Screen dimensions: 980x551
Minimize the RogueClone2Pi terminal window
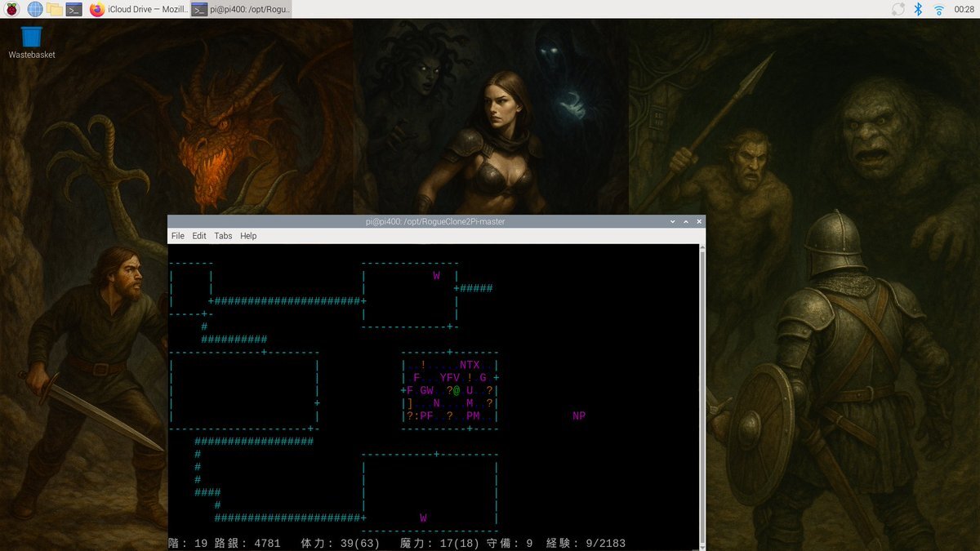coord(672,221)
